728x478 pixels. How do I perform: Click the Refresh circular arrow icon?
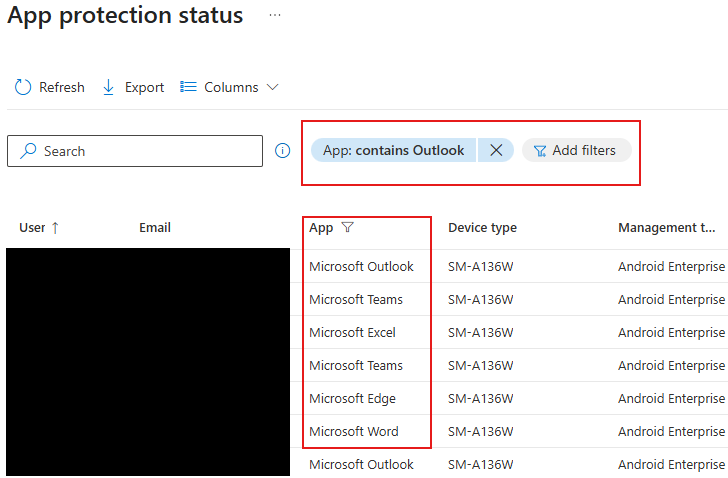pyautogui.click(x=23, y=87)
